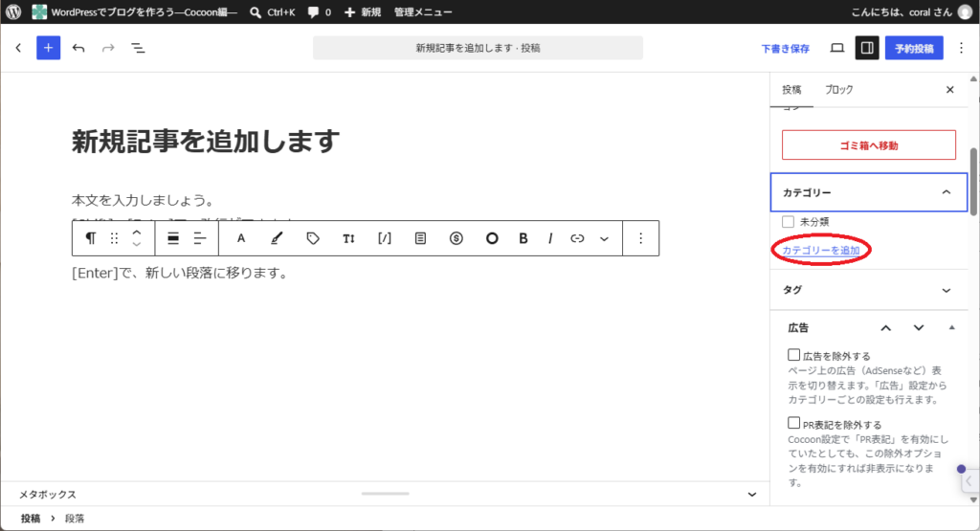The width and height of the screenshot is (980, 531).
Task: Click the paragraph block type icon
Action: (x=91, y=238)
